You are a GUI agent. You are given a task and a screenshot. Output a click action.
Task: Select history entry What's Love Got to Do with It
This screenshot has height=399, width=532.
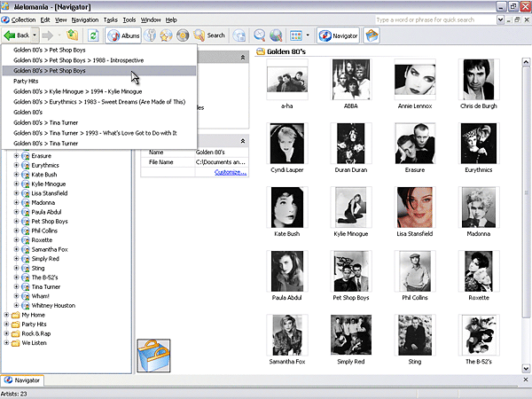[x=99, y=133]
